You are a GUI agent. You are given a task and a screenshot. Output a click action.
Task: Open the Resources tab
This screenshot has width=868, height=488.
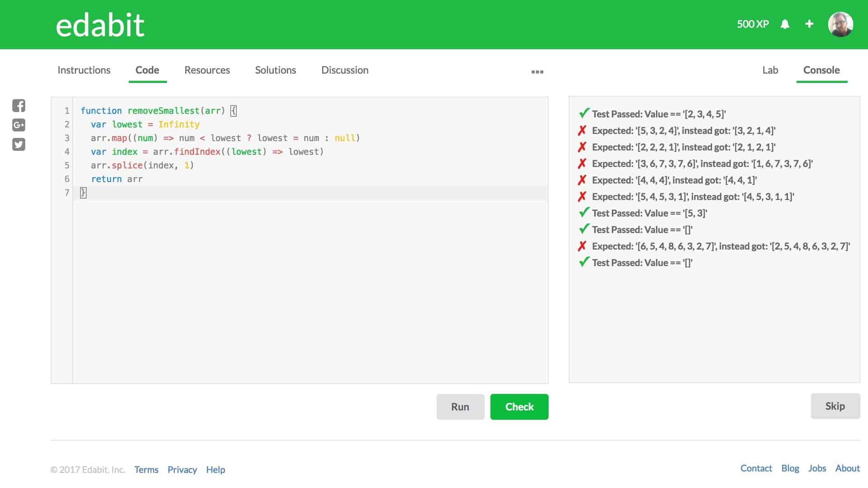click(207, 70)
